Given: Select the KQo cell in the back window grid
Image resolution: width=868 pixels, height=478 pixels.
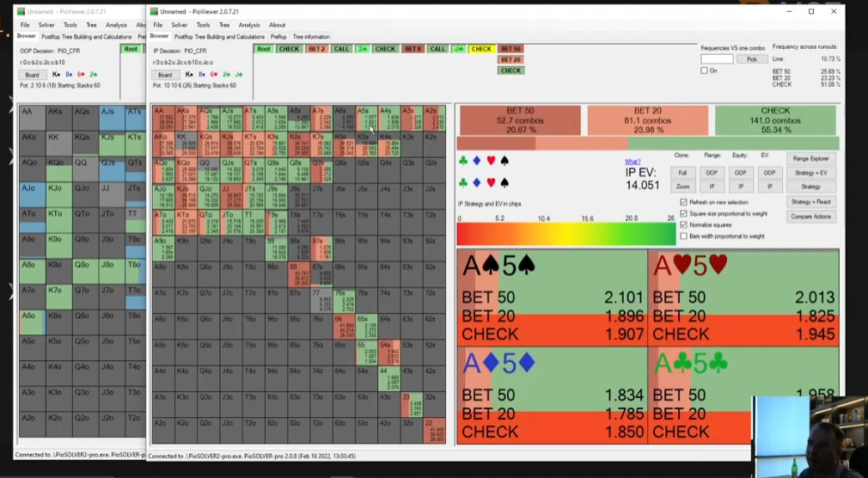Looking at the screenshot, I should click(x=58, y=170).
